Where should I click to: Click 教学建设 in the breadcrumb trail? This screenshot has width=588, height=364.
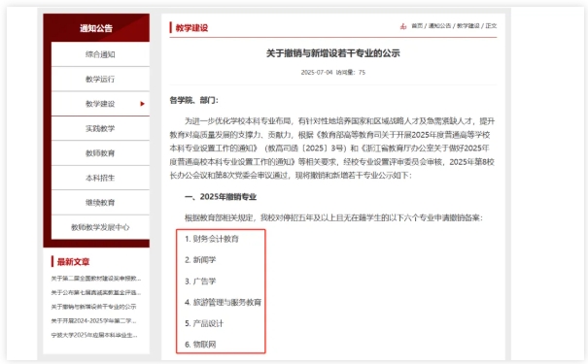click(468, 26)
